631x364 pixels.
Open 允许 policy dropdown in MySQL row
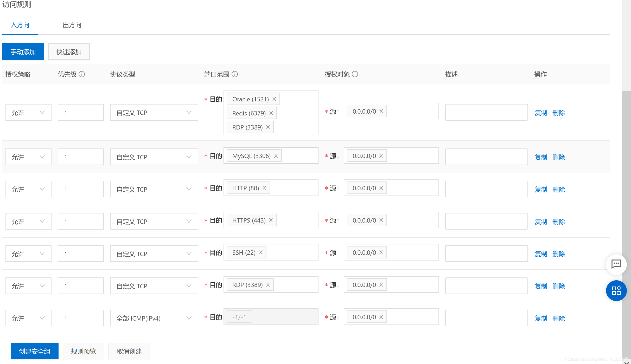28,157
